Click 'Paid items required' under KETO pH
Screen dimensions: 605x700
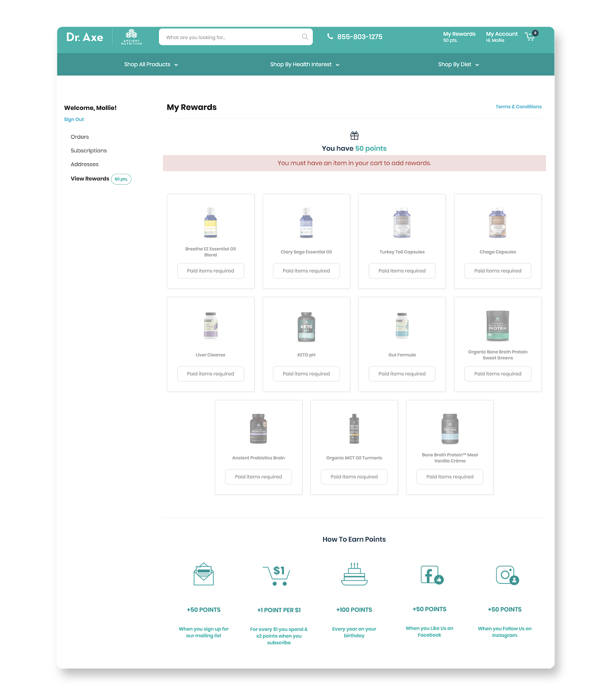coord(306,374)
